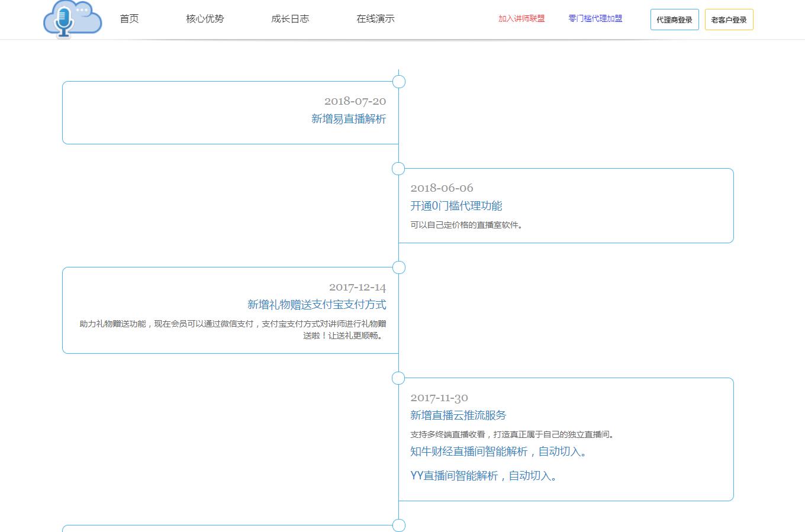
Task: Click the bottom-most timeline circle marker
Action: point(399,525)
